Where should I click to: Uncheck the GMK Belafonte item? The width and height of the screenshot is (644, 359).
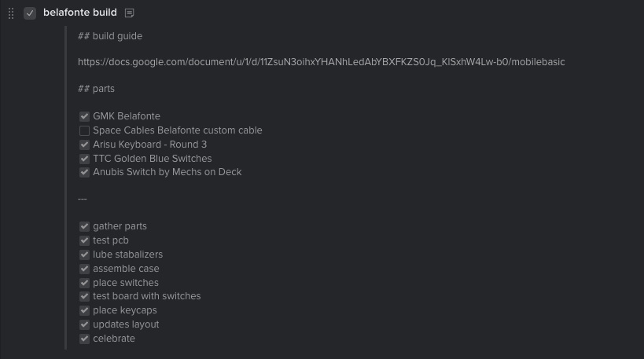[x=85, y=116]
